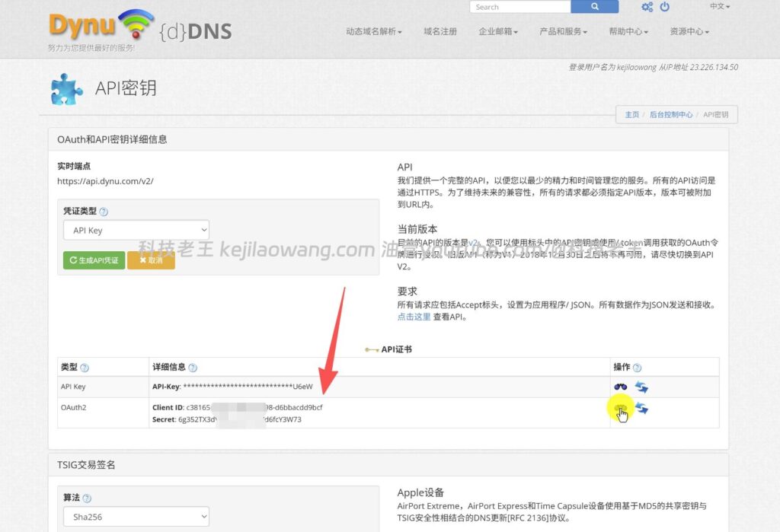780x532 pixels.
Task: Open the 动态域名解析 menu
Action: (x=373, y=33)
